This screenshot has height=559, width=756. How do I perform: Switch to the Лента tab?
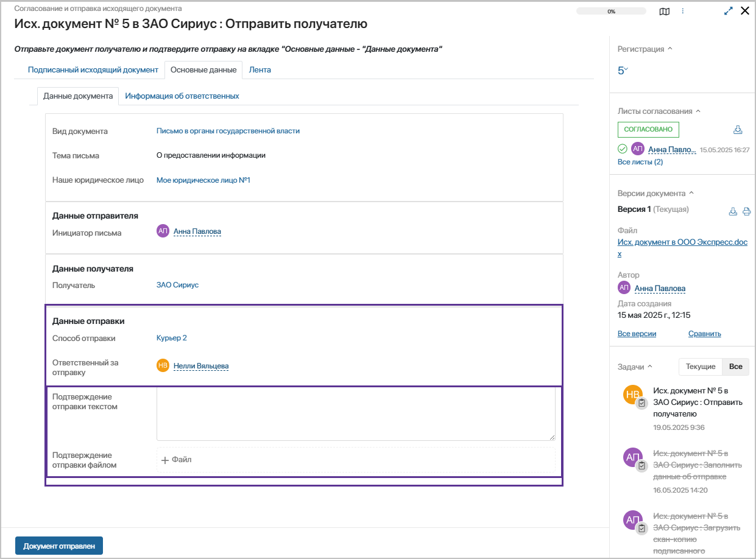click(x=260, y=70)
